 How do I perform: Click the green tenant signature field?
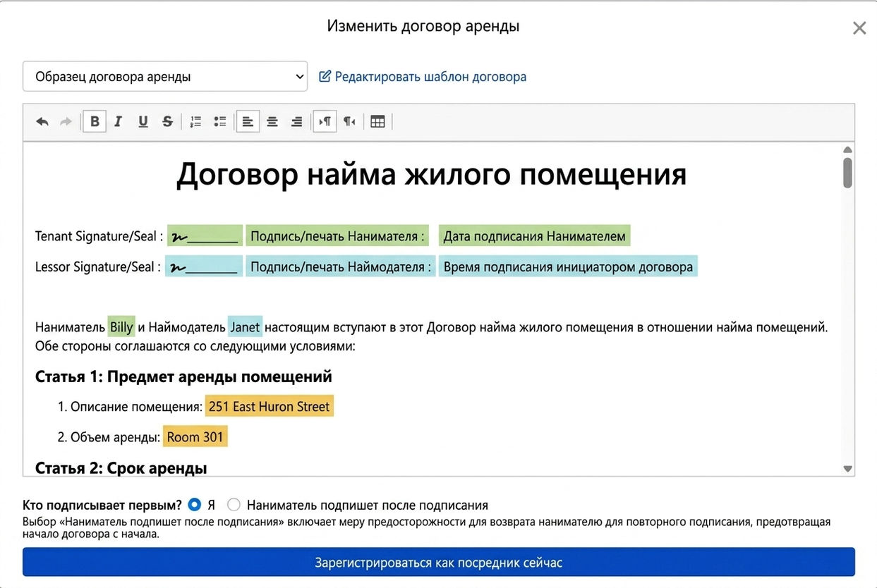[205, 235]
